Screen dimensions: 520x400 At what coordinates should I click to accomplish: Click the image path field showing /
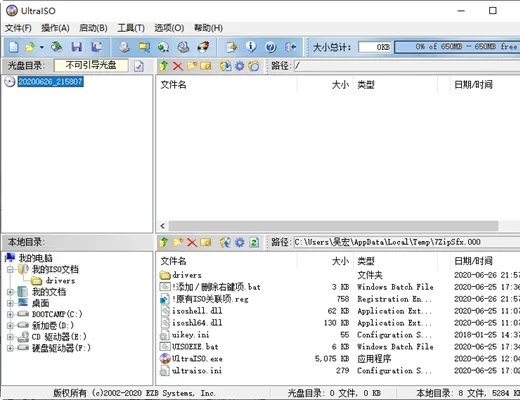point(406,66)
